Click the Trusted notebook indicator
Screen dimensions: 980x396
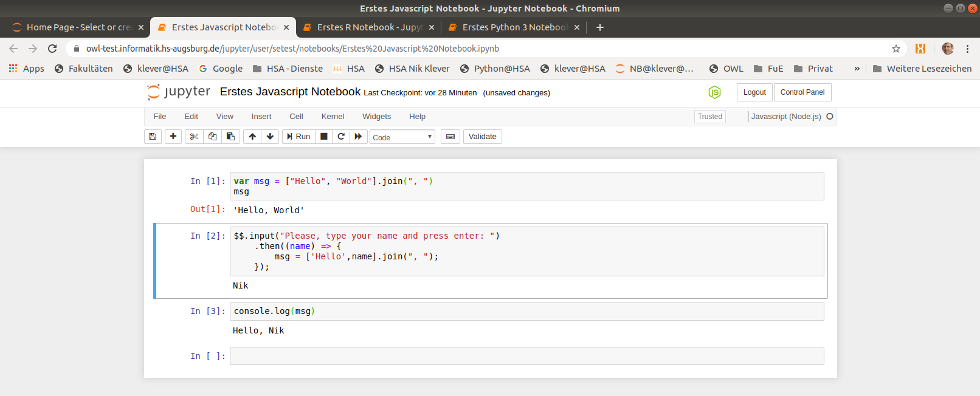coord(710,117)
